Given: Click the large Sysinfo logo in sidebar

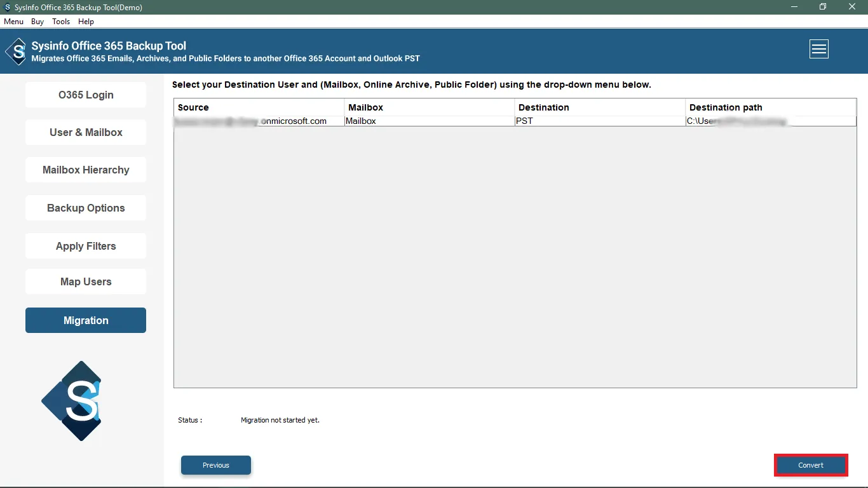Looking at the screenshot, I should tap(72, 400).
